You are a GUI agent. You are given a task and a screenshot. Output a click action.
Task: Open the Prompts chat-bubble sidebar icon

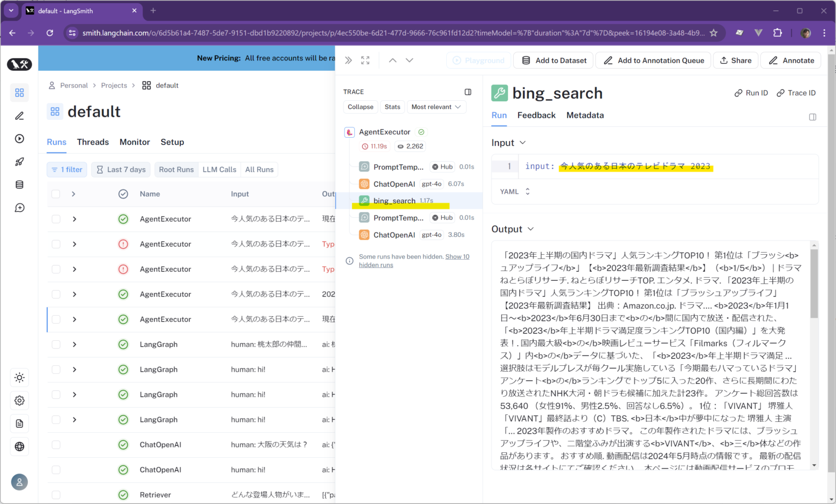coord(20,207)
